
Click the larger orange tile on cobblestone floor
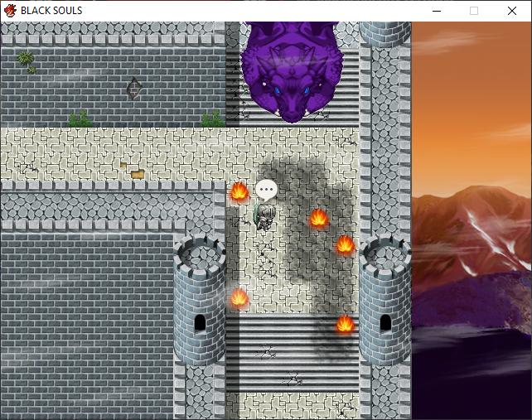(138, 174)
